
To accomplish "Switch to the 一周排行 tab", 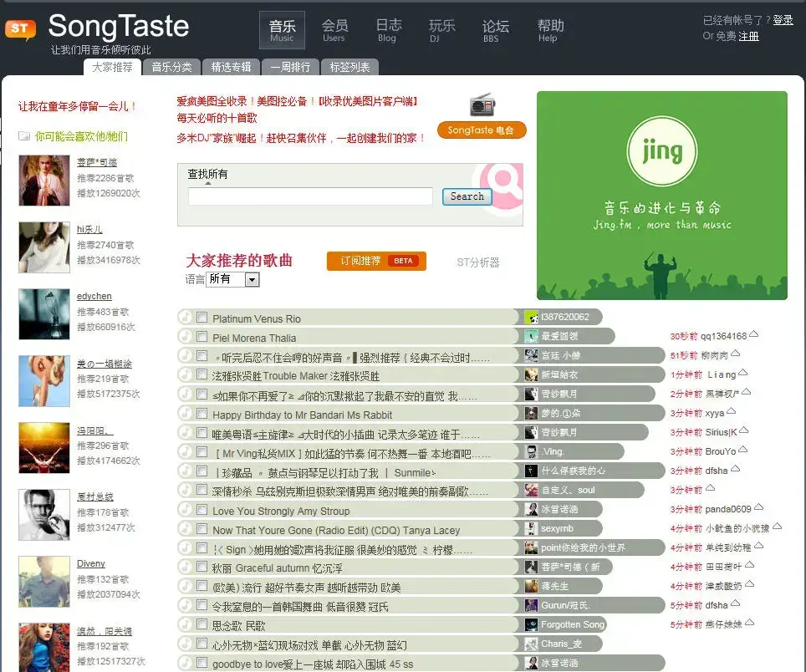I will (290, 68).
